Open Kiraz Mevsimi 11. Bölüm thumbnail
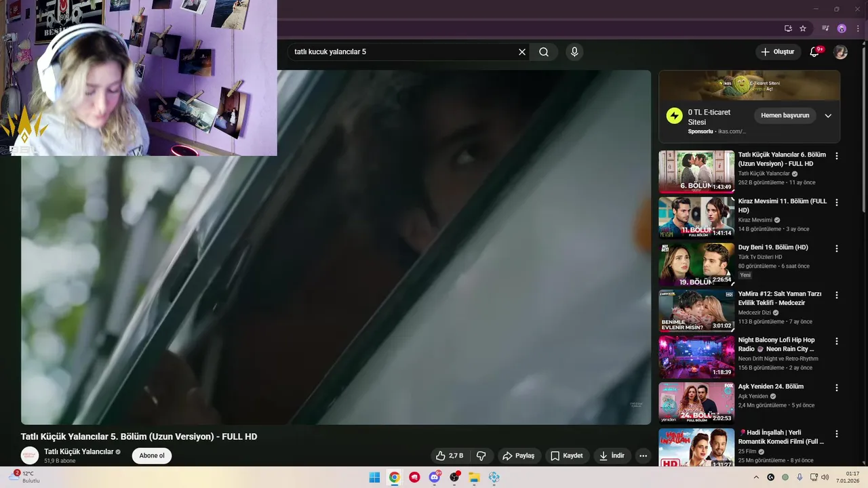Screen dimensions: 868x488 pos(696,218)
